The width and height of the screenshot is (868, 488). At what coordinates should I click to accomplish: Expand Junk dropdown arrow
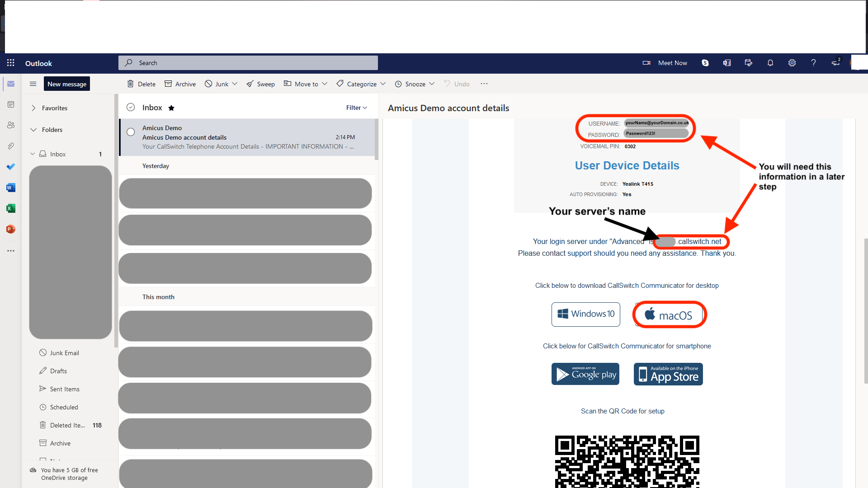tap(235, 84)
